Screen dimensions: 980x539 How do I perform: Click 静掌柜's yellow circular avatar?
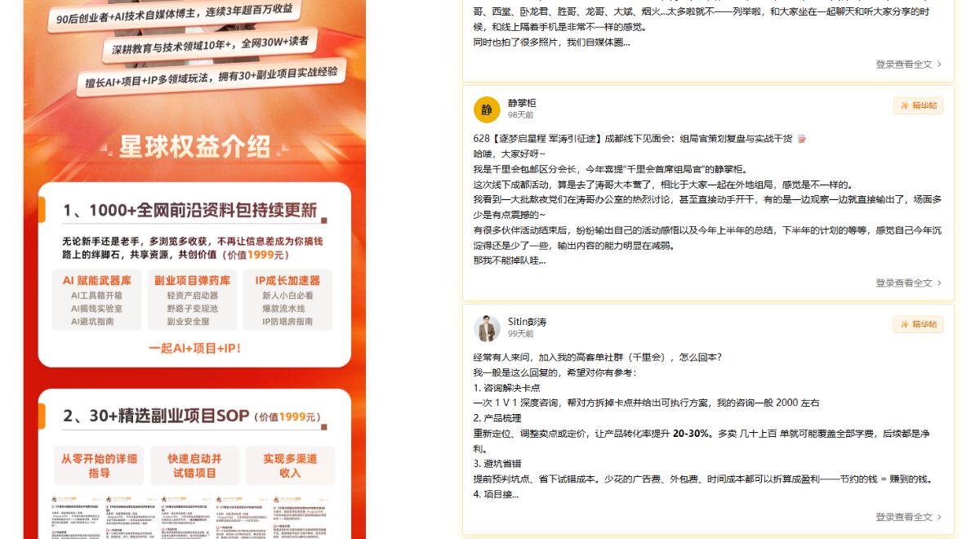(x=487, y=109)
